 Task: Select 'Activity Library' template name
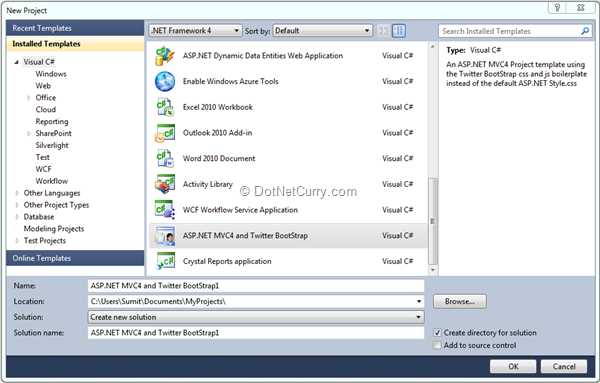(207, 184)
